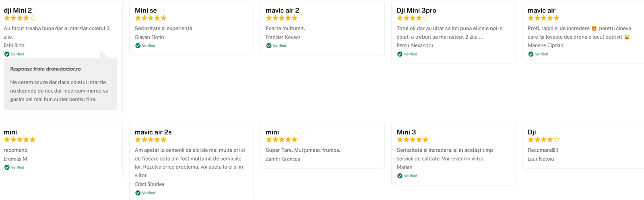Click the Verified badge under Fabi Birta
The height and width of the screenshot is (200, 644).
tap(14, 54)
